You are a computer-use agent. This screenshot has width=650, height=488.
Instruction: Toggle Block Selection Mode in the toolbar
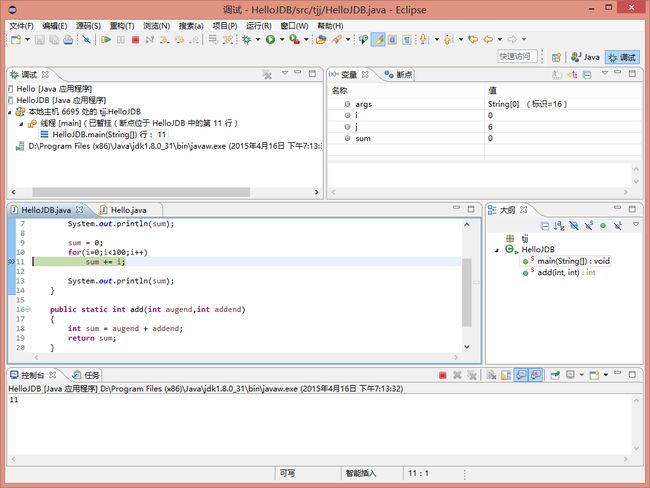tap(392, 40)
